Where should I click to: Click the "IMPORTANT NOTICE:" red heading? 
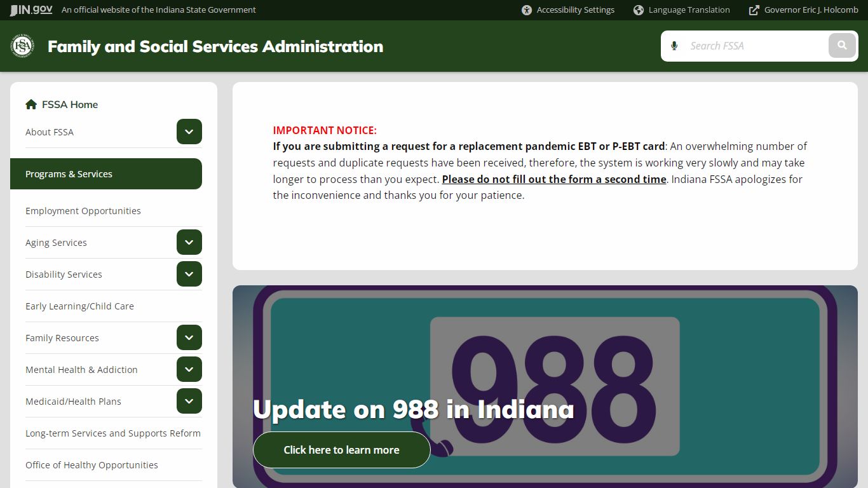tap(325, 130)
